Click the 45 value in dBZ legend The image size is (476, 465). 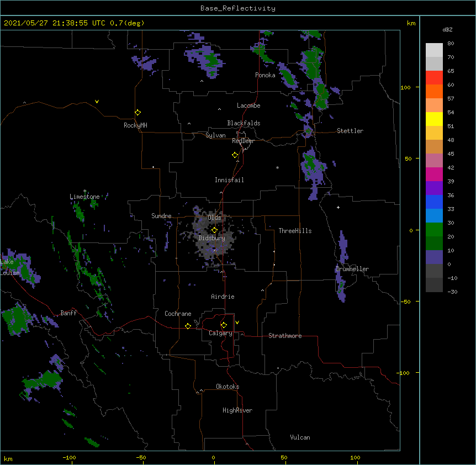pos(451,154)
